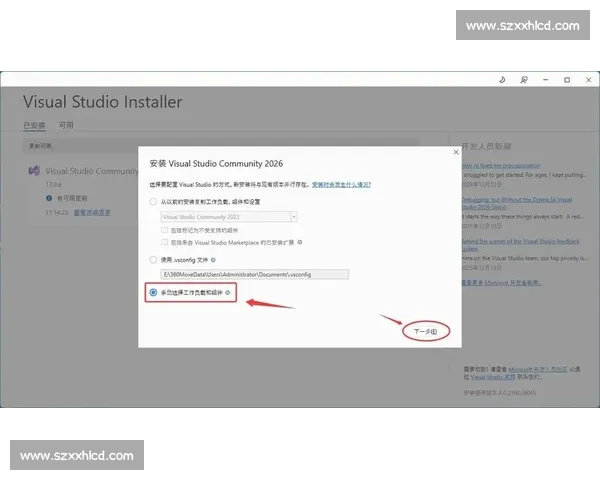Screen dimensions: 600x480
Task: Maximize the Visual Studio Installer window
Action: pyautogui.click(x=567, y=80)
